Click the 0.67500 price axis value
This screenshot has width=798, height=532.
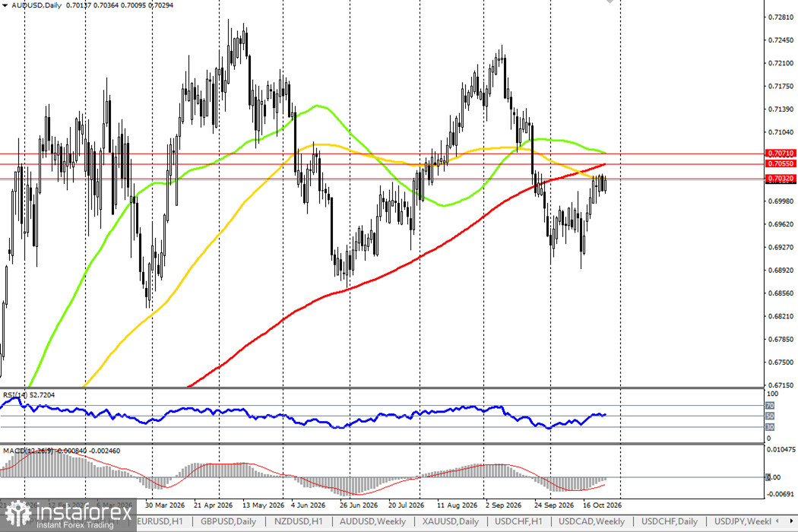coord(781,363)
